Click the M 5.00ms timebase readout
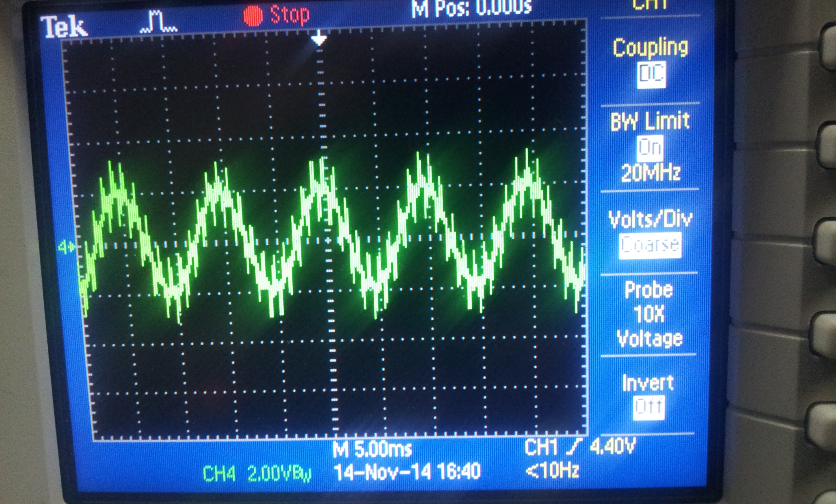The width and height of the screenshot is (836, 504). tap(372, 449)
